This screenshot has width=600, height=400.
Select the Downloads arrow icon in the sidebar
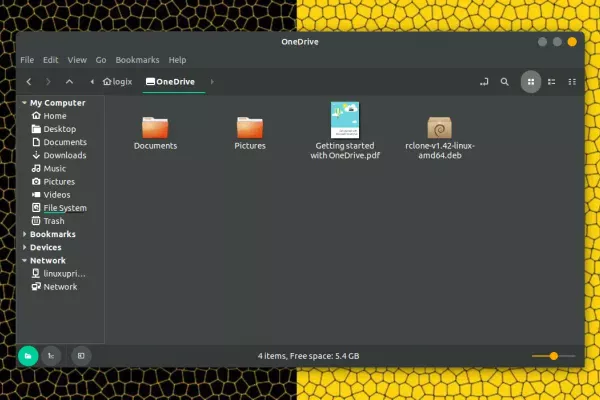pos(36,155)
